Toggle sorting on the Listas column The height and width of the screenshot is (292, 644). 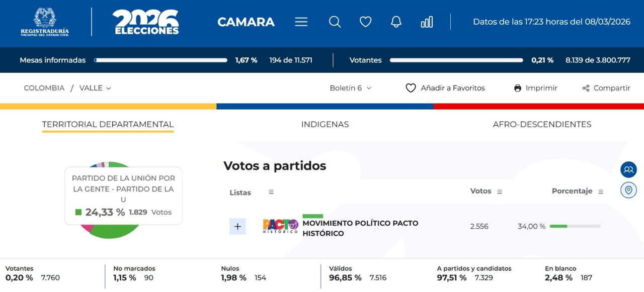(x=271, y=191)
